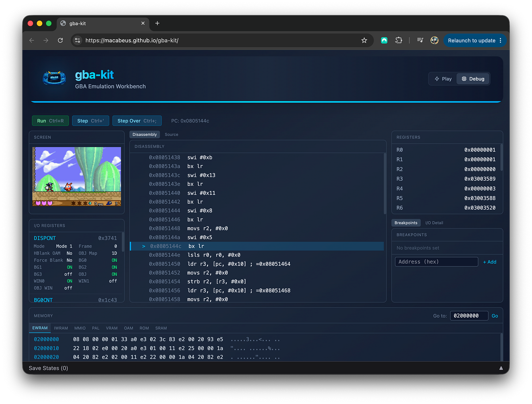Switch to Play mode
This screenshot has height=404, width=532.
click(443, 79)
